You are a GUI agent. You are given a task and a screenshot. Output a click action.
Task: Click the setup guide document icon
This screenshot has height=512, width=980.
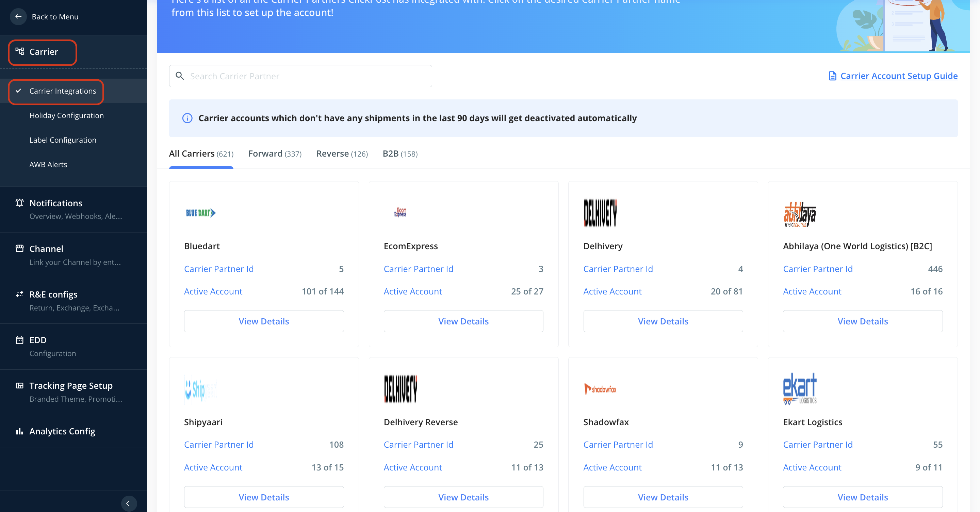pyautogui.click(x=832, y=76)
